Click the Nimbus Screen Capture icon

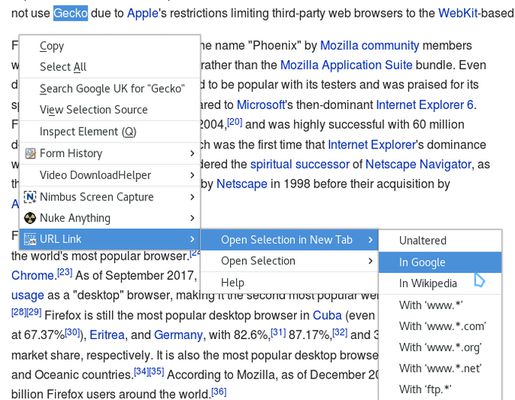pyautogui.click(x=30, y=197)
